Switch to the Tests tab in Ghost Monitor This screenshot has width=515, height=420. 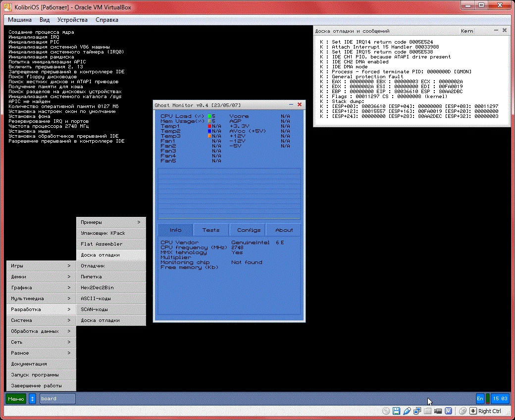coord(211,230)
